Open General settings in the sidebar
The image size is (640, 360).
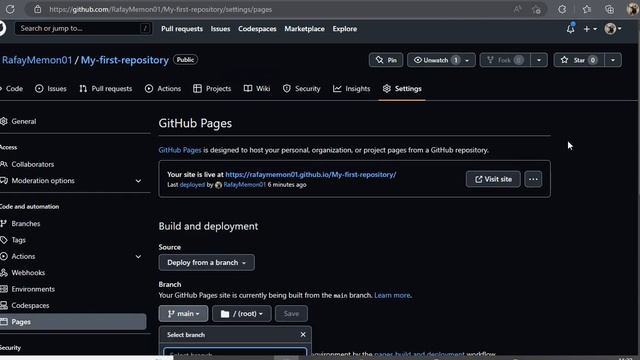(24, 121)
